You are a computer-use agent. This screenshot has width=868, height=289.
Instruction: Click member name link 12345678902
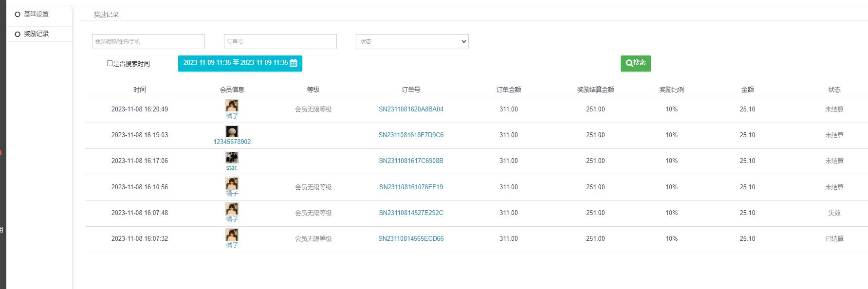[x=232, y=142]
